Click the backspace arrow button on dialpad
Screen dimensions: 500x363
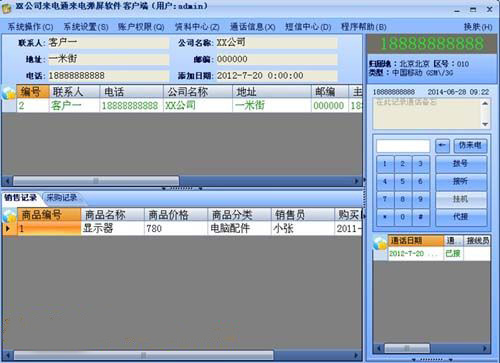[442, 145]
